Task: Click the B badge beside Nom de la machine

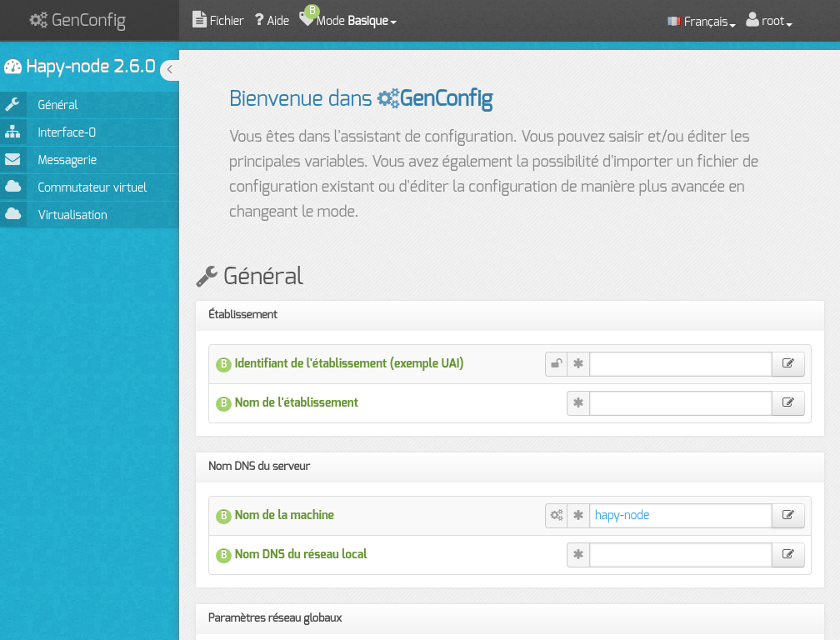Action: pyautogui.click(x=223, y=516)
